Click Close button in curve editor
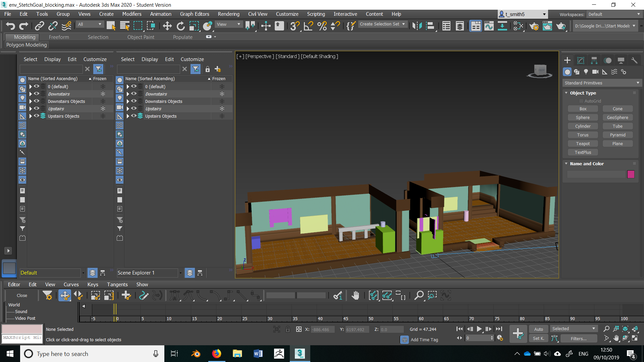 tap(22, 295)
